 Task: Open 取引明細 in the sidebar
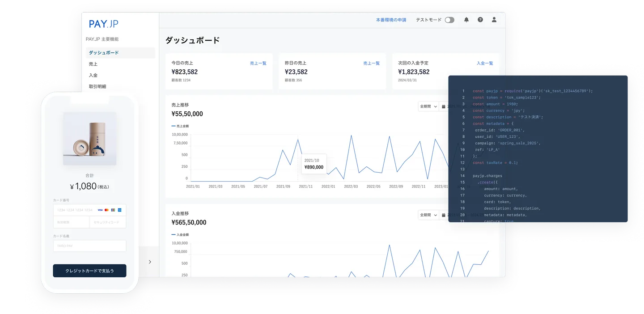pos(97,87)
